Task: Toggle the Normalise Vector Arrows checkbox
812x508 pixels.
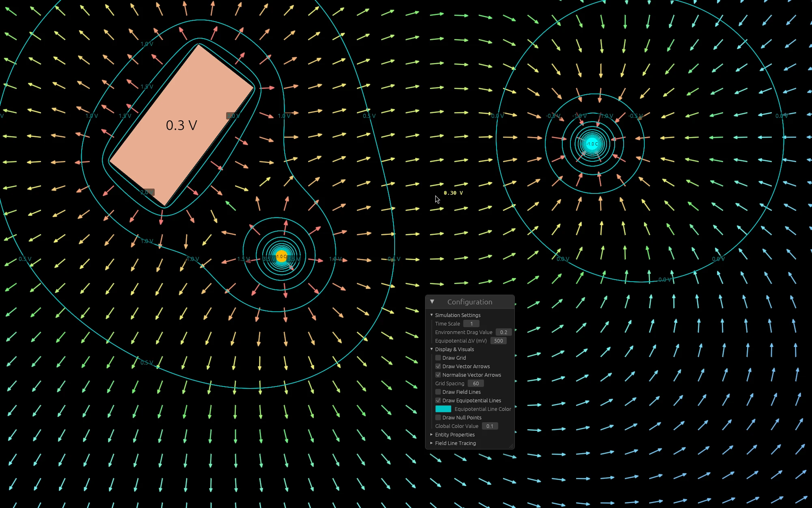Action: tap(438, 375)
